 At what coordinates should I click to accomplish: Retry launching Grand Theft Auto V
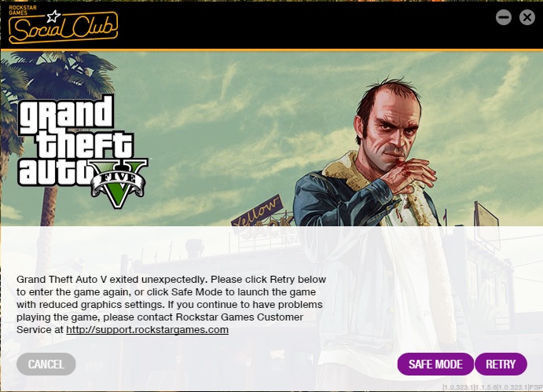(501, 364)
